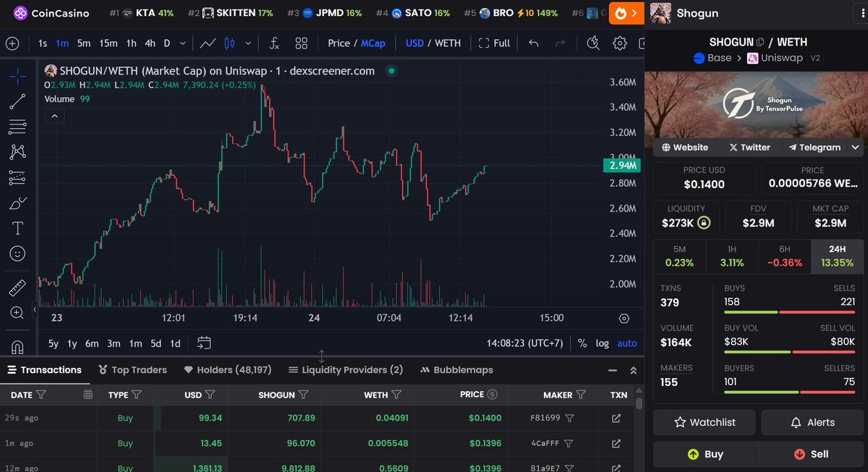The width and height of the screenshot is (868, 472).
Task: Filter the TYPE column
Action: tap(137, 395)
